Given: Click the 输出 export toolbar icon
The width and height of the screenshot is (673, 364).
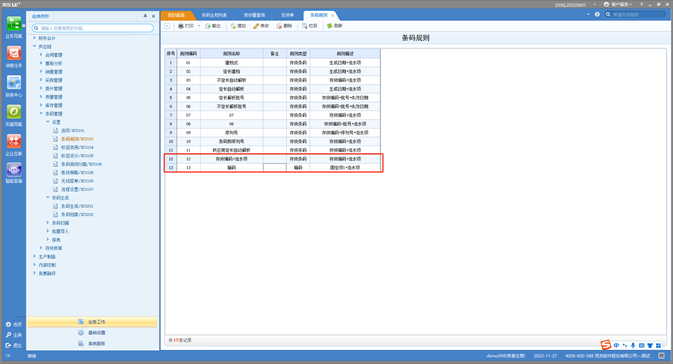Looking at the screenshot, I should point(208,26).
